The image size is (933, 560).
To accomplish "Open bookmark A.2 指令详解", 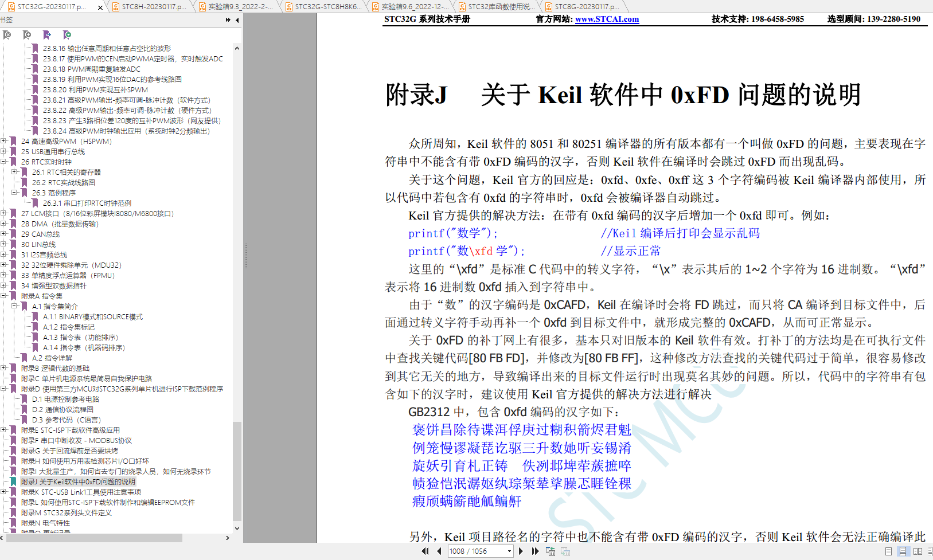I will point(52,358).
